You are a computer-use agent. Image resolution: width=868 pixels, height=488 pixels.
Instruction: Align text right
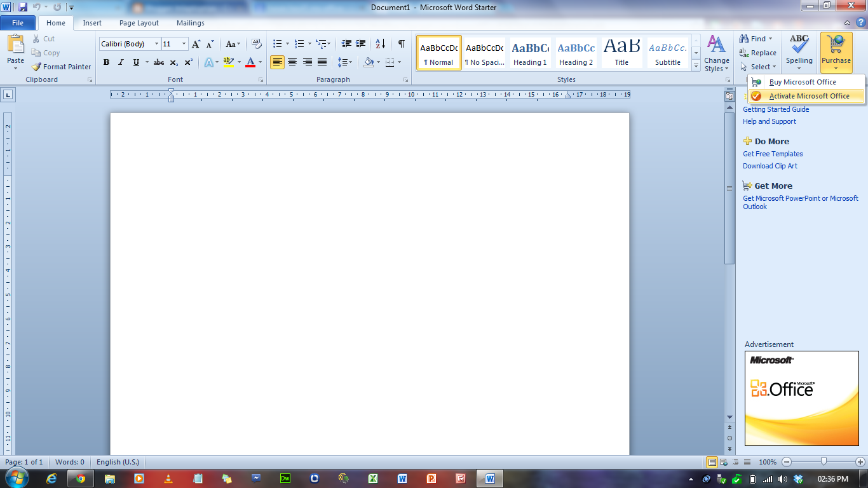point(308,62)
